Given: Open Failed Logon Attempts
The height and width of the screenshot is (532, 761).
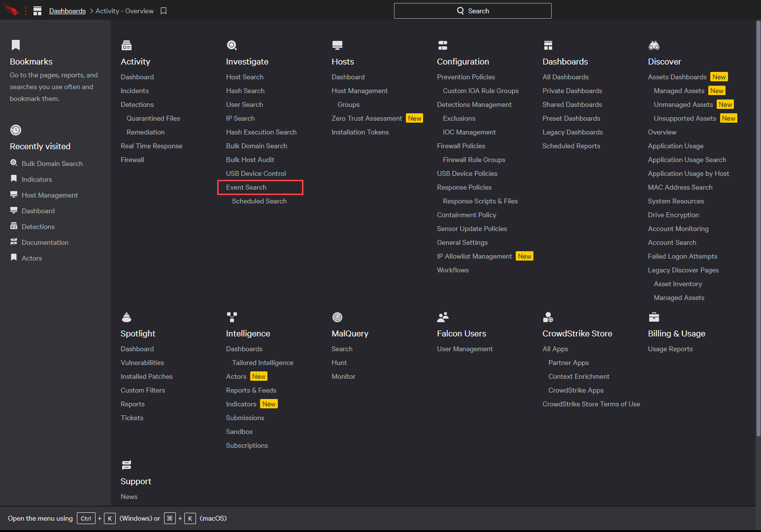Looking at the screenshot, I should [x=683, y=256].
